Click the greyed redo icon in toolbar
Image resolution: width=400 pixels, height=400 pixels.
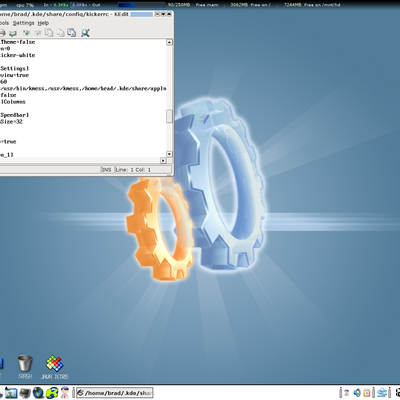(x=37, y=33)
